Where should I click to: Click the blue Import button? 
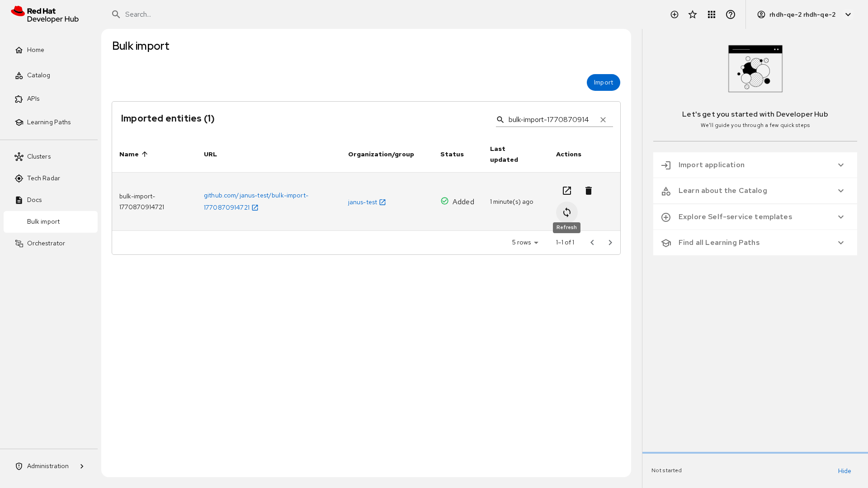(603, 82)
